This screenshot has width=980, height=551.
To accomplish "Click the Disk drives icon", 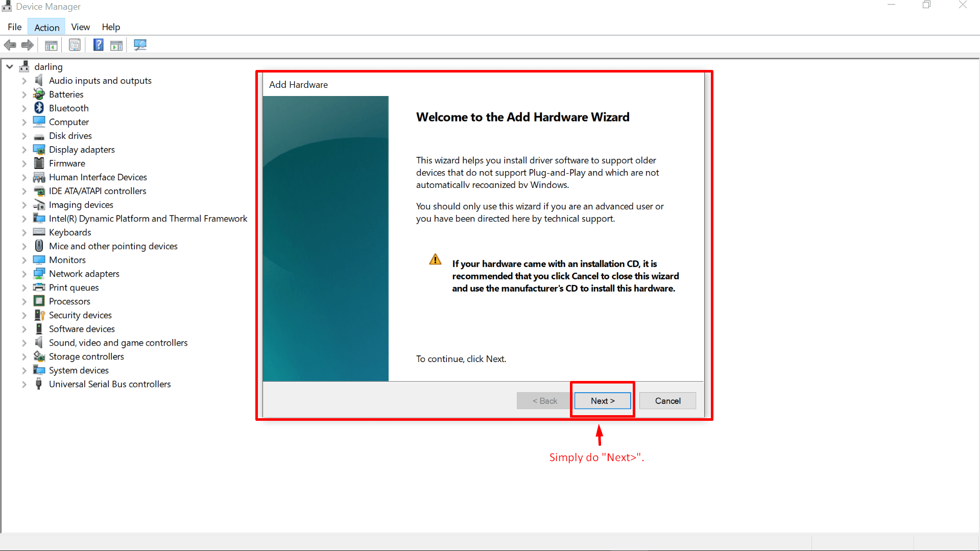I will pos(39,136).
